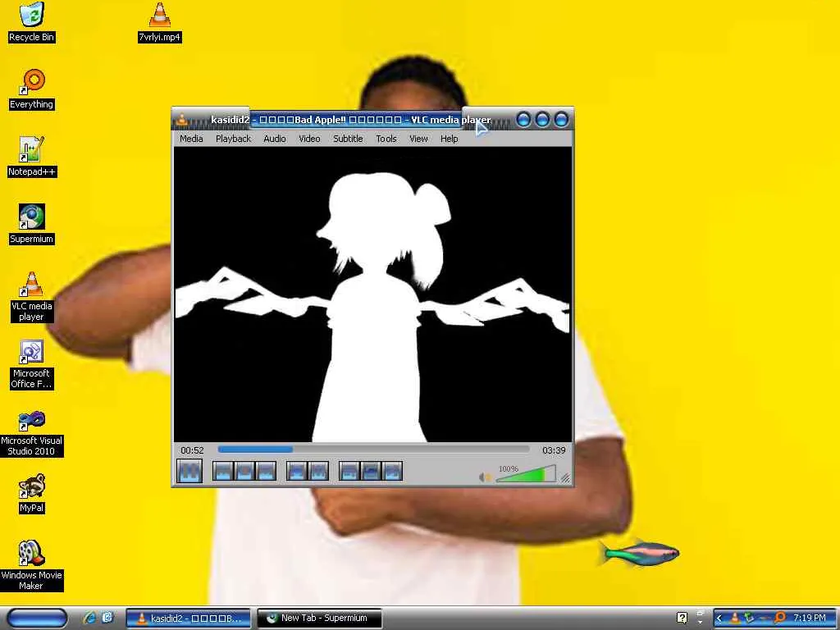The image size is (840, 630).
Task: Open the Playback menu
Action: tap(233, 139)
